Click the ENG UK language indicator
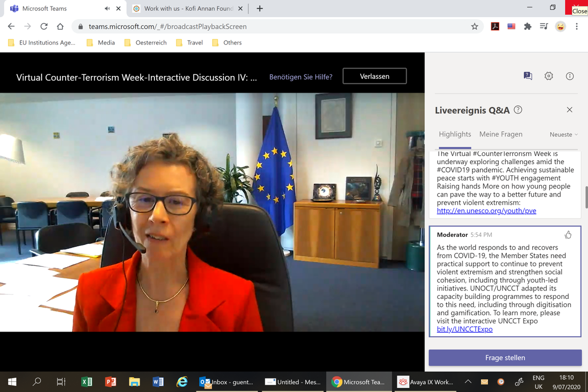The width and height of the screenshot is (588, 392). pyautogui.click(x=538, y=382)
